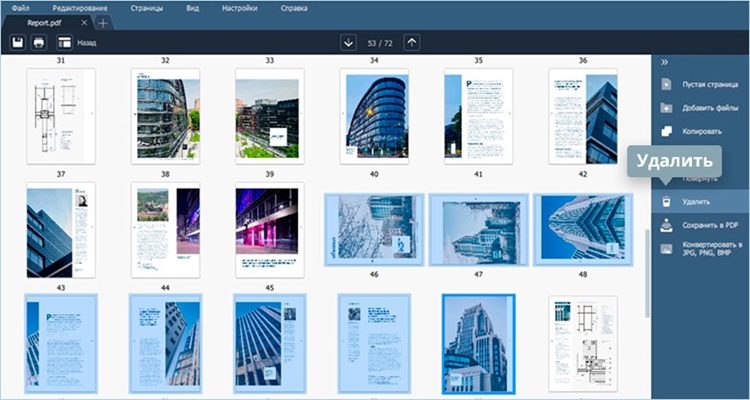The width and height of the screenshot is (750, 400).
Task: Go to next page with down arrow
Action: (348, 42)
